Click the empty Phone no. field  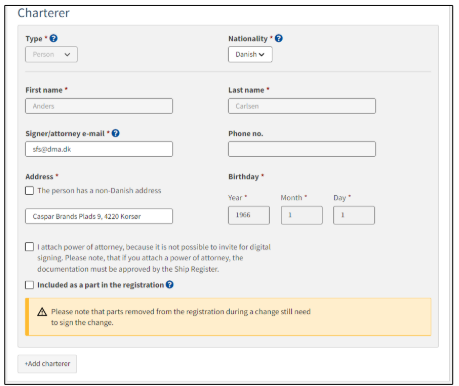(x=302, y=149)
